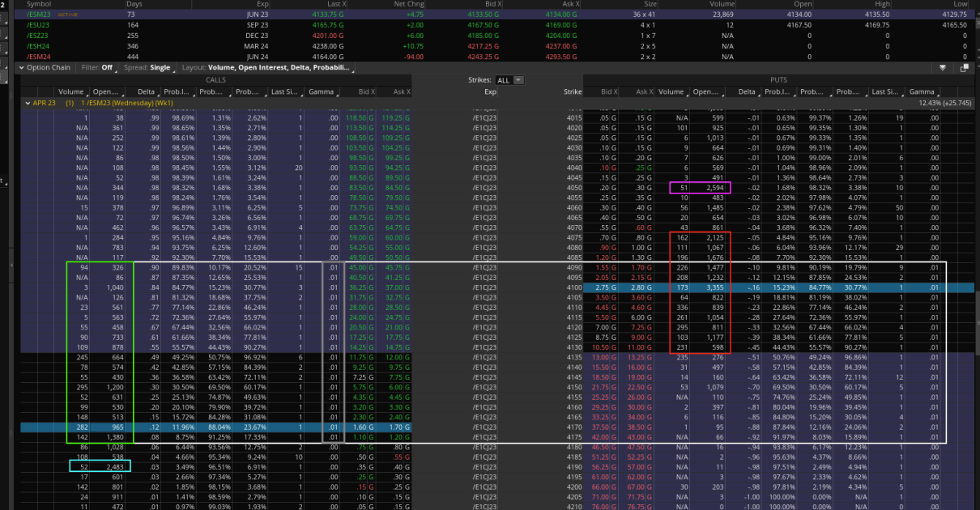Select the /ESM24 futures row
Viewport: 980px width, 510px height.
[x=496, y=57]
